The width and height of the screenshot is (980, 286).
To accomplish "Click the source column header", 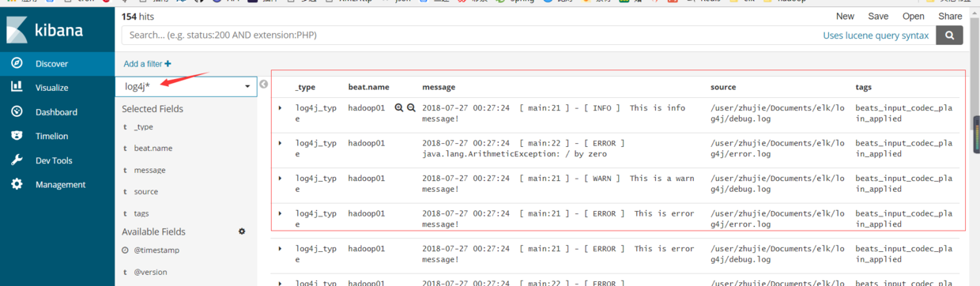I will point(723,87).
